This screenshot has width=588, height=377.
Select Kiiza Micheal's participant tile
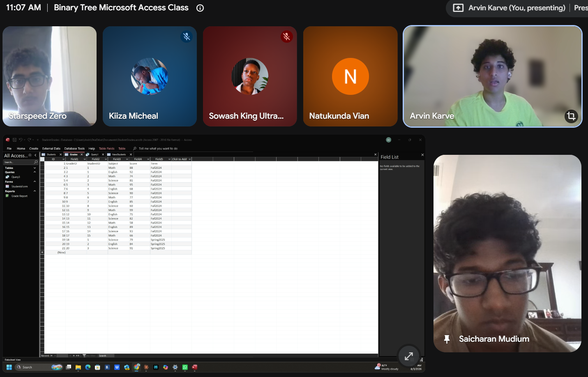click(x=150, y=76)
